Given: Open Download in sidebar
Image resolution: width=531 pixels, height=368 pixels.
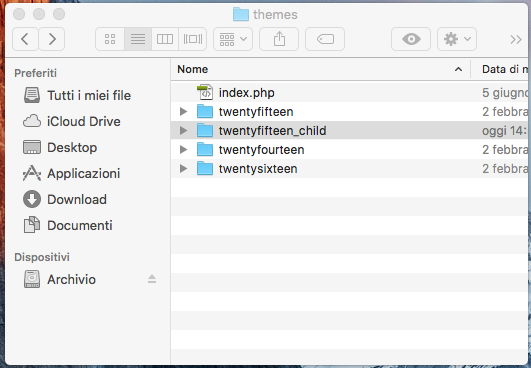Looking at the screenshot, I should pos(65,199).
